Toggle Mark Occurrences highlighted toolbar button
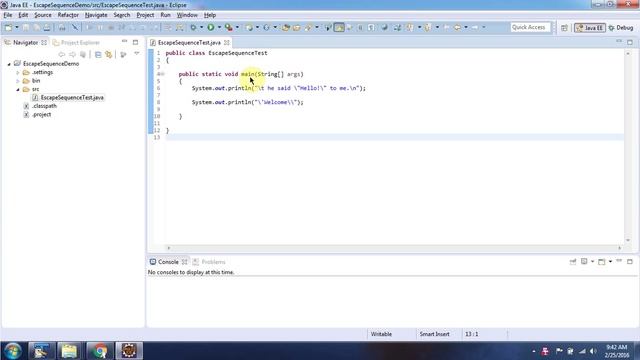The height and width of the screenshot is (360, 640). tap(339, 27)
